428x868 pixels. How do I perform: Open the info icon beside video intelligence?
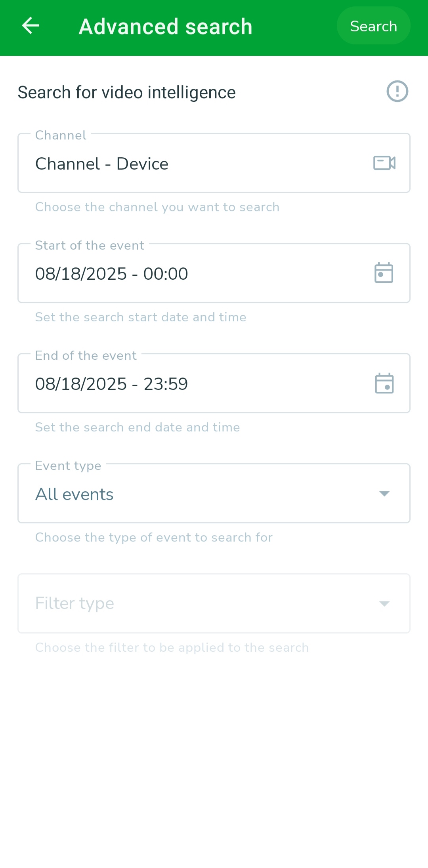click(397, 92)
